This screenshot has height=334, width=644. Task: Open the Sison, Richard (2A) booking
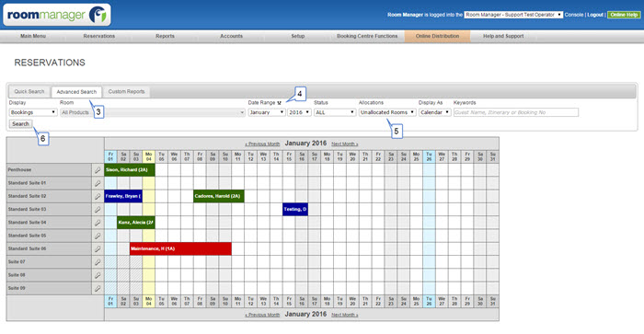pyautogui.click(x=130, y=169)
